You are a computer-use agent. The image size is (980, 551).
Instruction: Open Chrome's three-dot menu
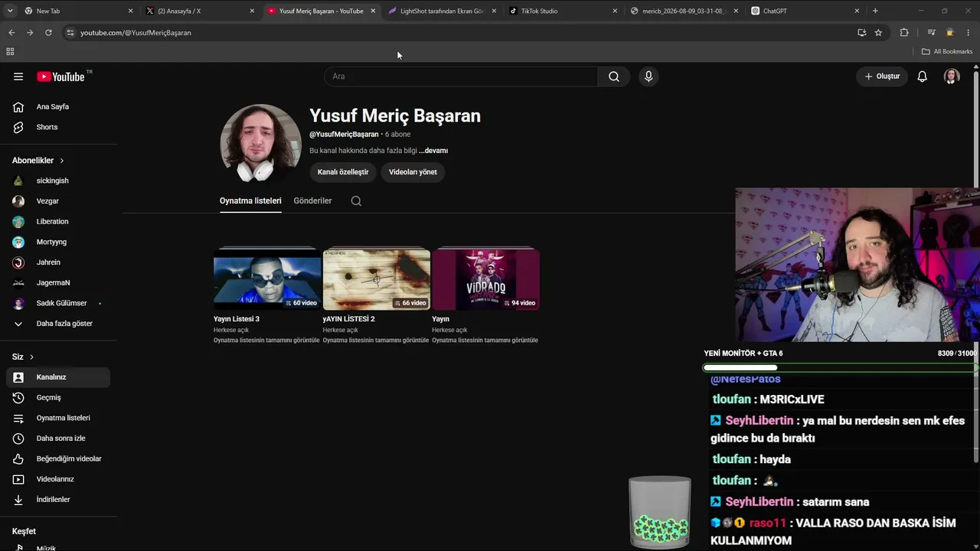coord(969,33)
